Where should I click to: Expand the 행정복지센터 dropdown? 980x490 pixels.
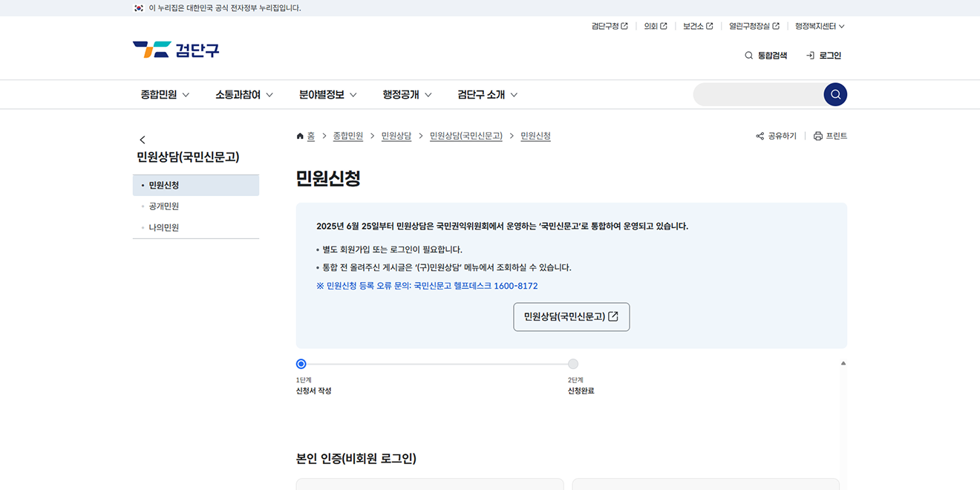820,26
